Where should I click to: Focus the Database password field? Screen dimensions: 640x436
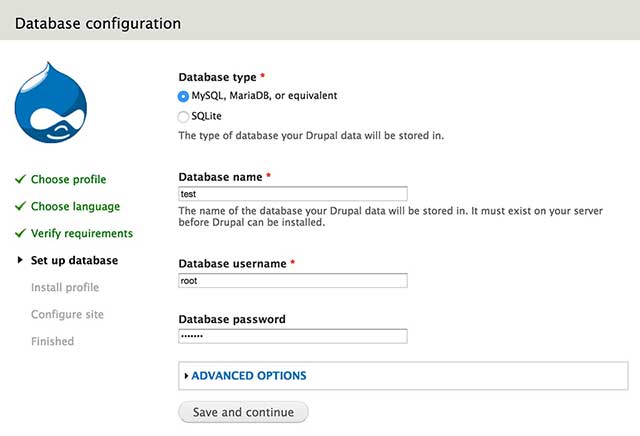[292, 337]
